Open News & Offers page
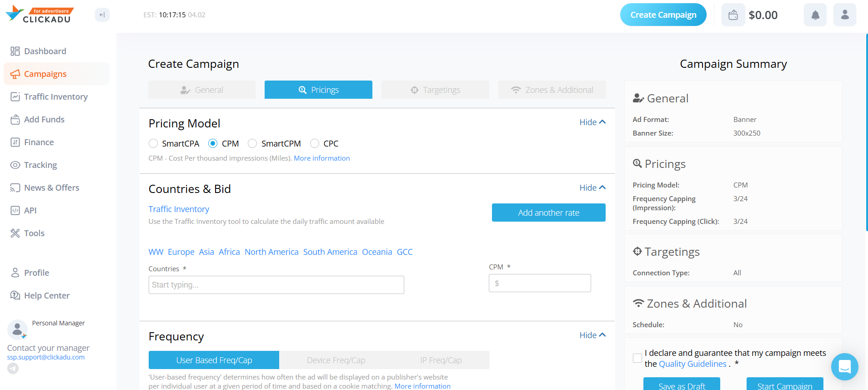This screenshot has width=868, height=390. tap(51, 187)
